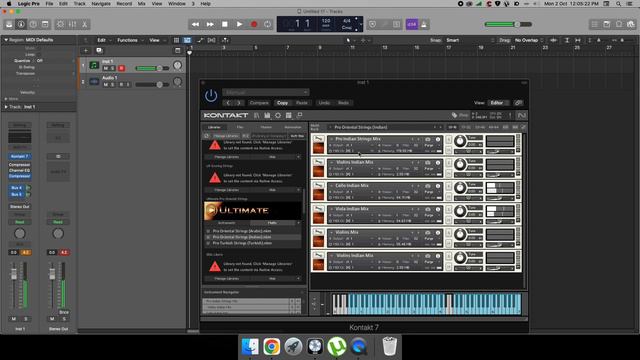Select the Libraries tab in Kontakt browser

[214, 127]
